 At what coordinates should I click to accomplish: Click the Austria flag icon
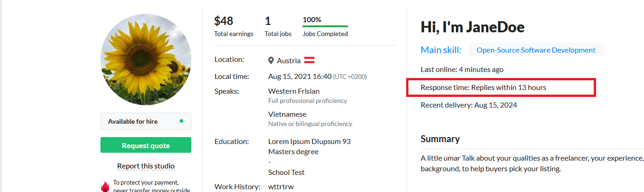tap(309, 60)
